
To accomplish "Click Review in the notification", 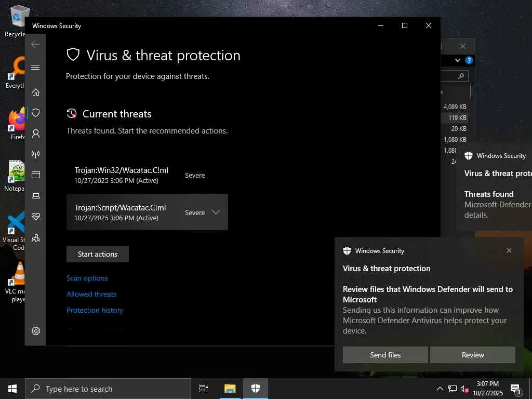I will tap(473, 355).
